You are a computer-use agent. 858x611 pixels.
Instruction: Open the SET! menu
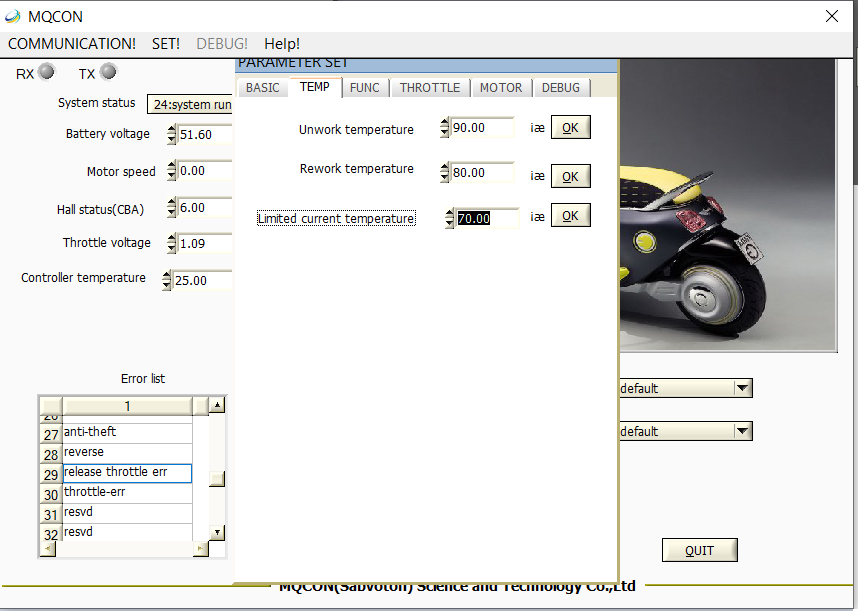(166, 44)
